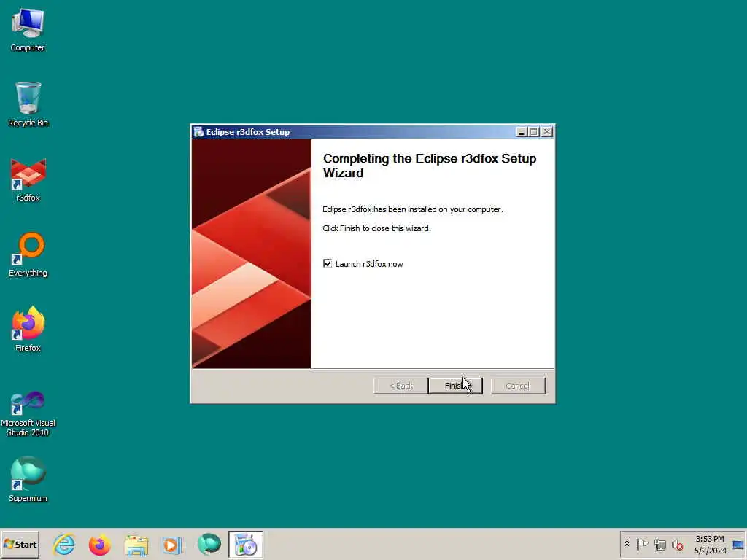Click the greyed-out Cancel button

click(x=518, y=386)
